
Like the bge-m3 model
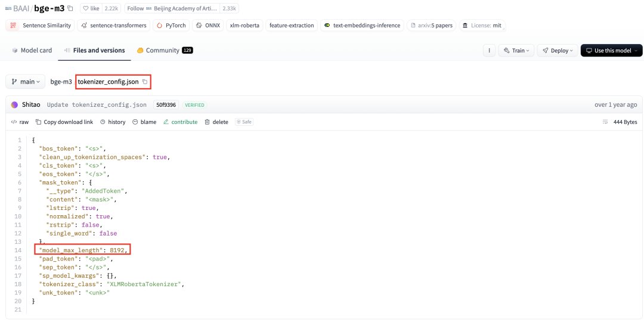tap(91, 8)
